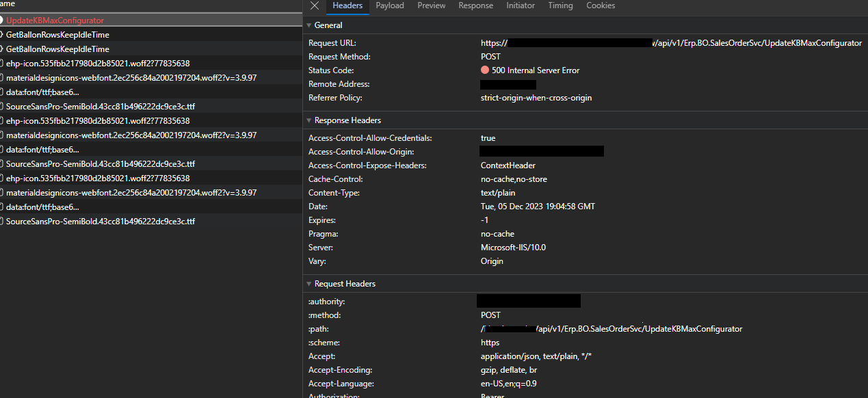Select the failed UpdateKBMaxConfigurator request
This screenshot has width=868, height=398.
click(55, 21)
